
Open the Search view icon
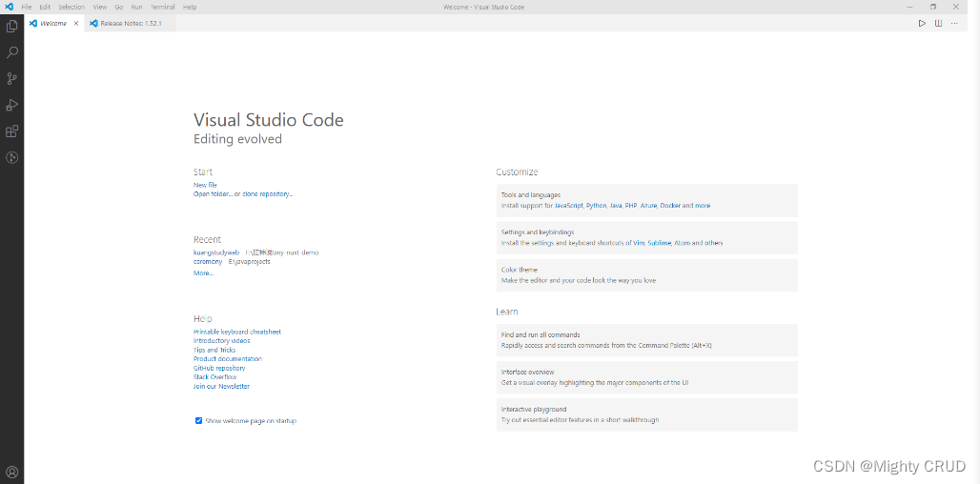[11, 52]
